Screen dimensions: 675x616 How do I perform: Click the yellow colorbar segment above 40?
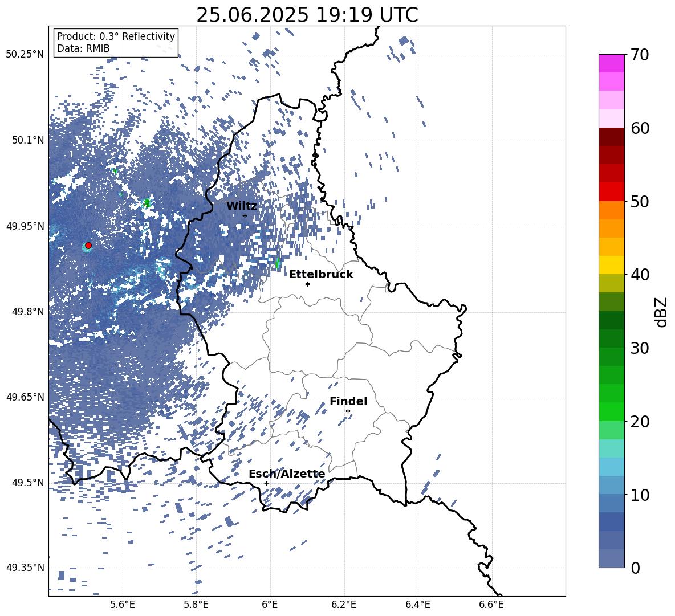tap(611, 265)
